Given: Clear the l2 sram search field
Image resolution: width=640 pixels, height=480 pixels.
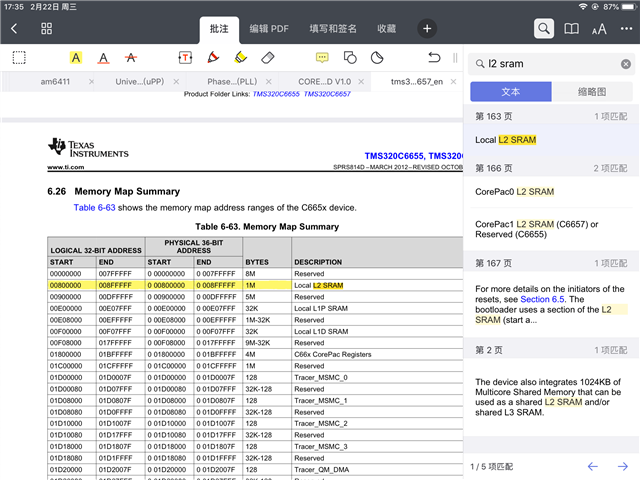Looking at the screenshot, I should 625,64.
